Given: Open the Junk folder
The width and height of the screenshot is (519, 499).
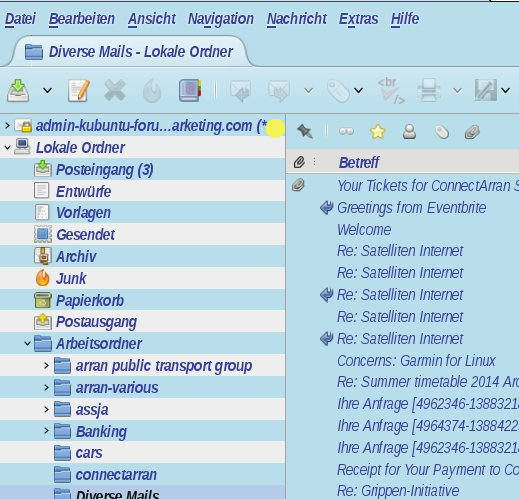Looking at the screenshot, I should coord(142,278).
